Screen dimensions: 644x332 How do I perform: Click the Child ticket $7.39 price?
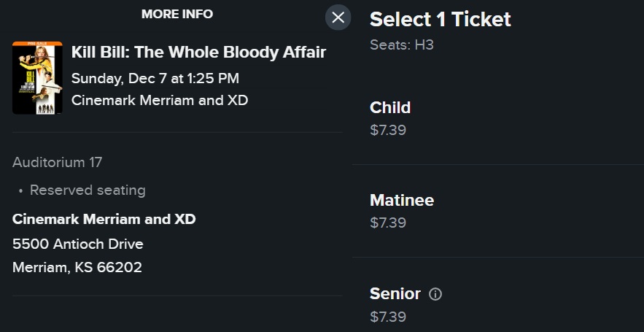click(388, 131)
